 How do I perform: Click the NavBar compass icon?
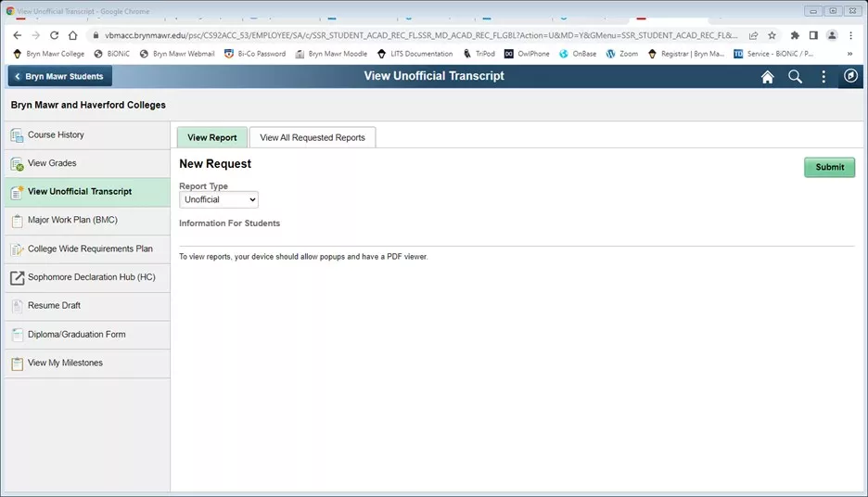click(850, 76)
